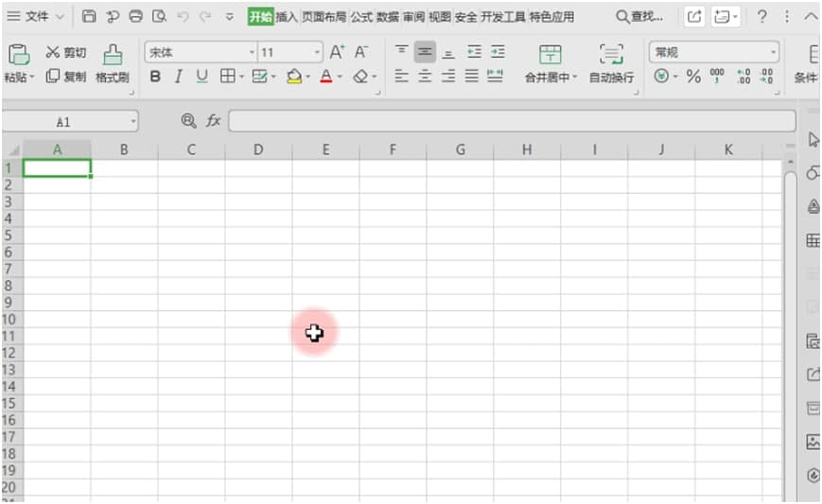Click the Save icon in quick toolbar
822x504 pixels.
point(89,16)
